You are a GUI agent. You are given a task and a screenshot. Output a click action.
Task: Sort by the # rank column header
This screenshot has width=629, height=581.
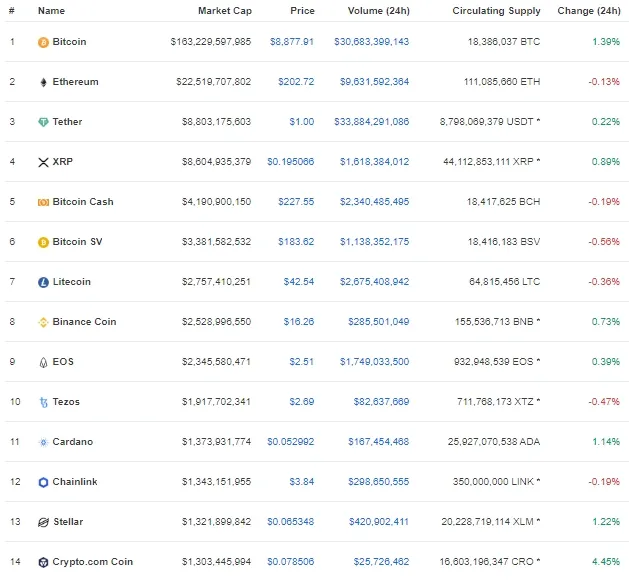12,11
